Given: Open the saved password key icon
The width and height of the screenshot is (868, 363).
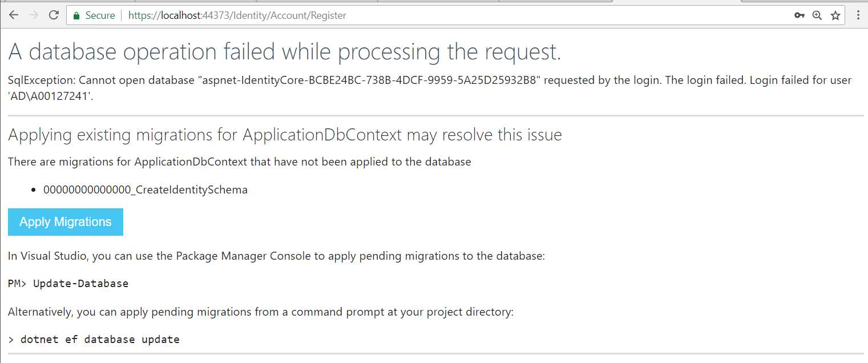Looking at the screenshot, I should click(799, 15).
